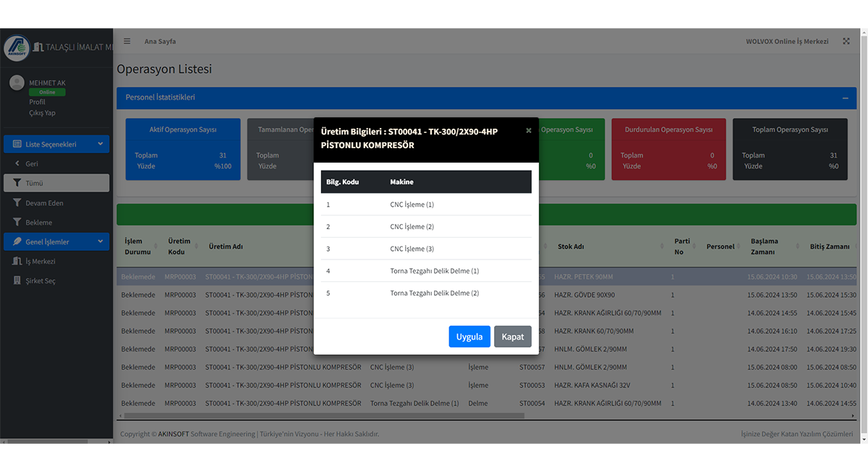The height and width of the screenshot is (472, 868).
Task: Click the Uygula button
Action: [469, 337]
